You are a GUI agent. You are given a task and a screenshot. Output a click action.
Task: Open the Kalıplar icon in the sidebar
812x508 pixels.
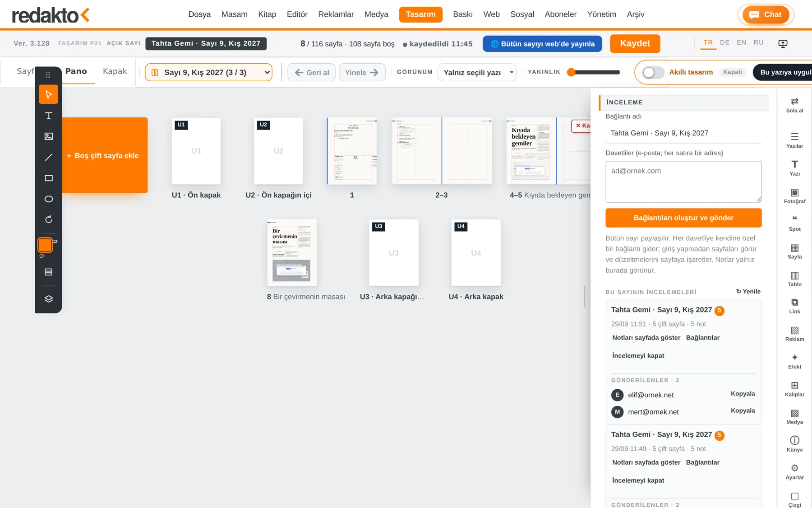click(794, 389)
